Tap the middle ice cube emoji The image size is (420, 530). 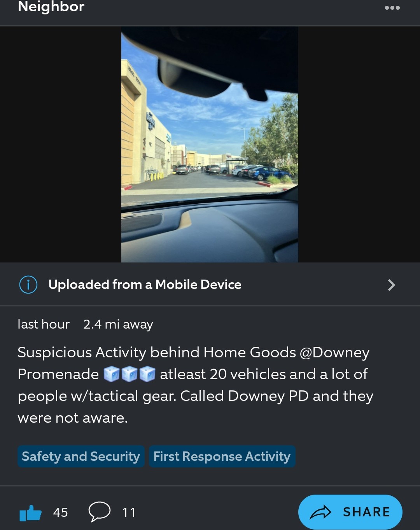(x=129, y=374)
